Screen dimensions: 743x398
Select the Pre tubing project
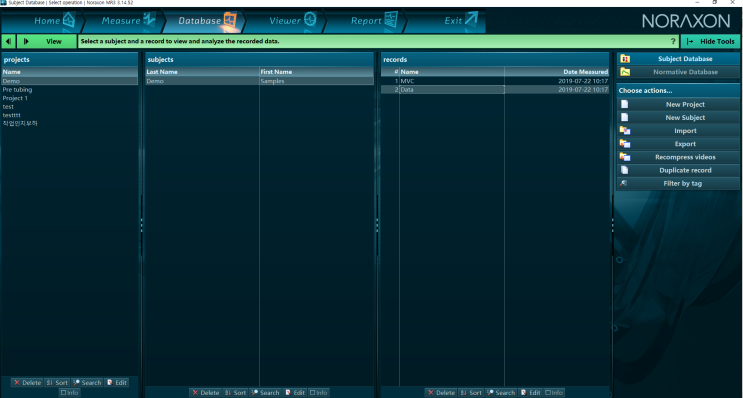tap(70, 90)
